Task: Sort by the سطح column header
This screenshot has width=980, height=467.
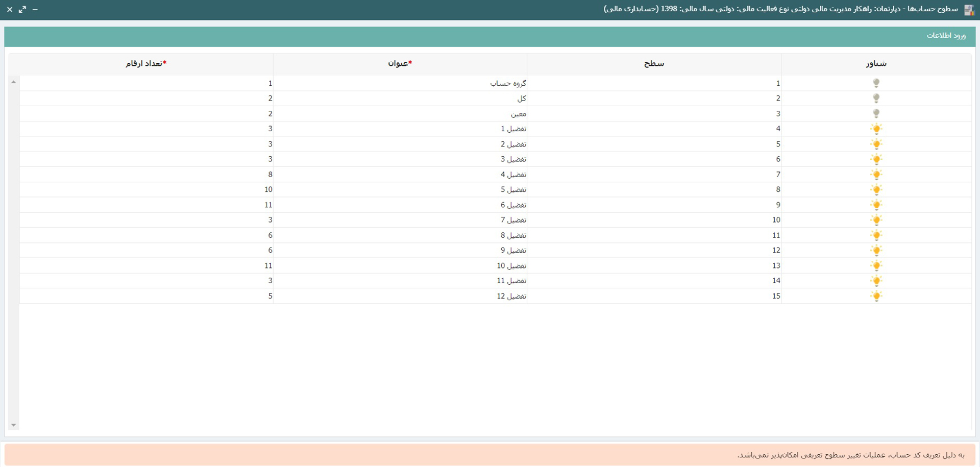Action: pyautogui.click(x=654, y=64)
